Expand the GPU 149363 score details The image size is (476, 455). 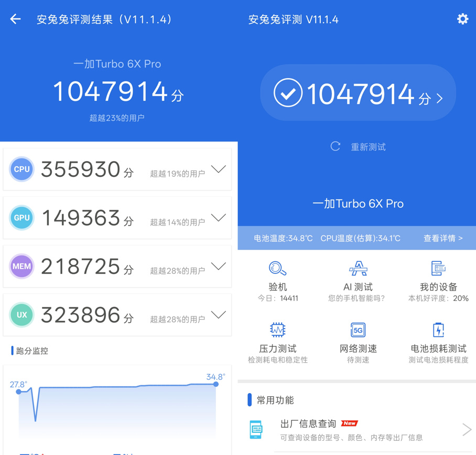(219, 218)
